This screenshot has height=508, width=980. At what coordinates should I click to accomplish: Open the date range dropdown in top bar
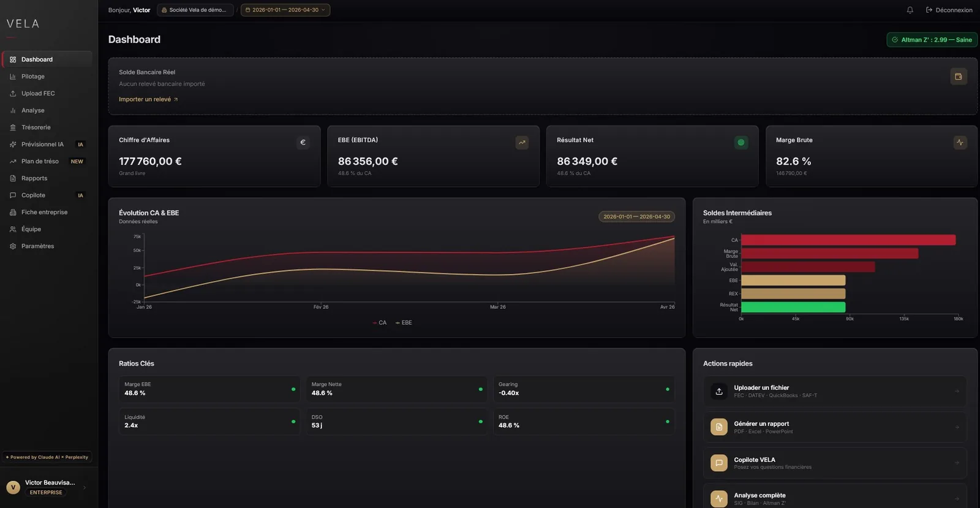285,10
